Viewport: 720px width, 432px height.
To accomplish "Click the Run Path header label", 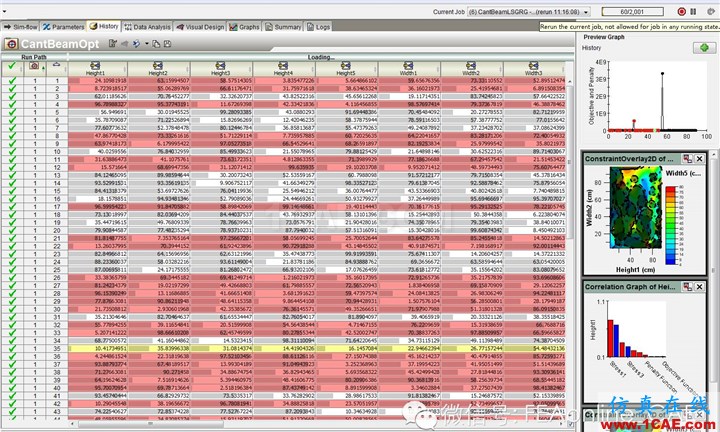I will (34, 57).
